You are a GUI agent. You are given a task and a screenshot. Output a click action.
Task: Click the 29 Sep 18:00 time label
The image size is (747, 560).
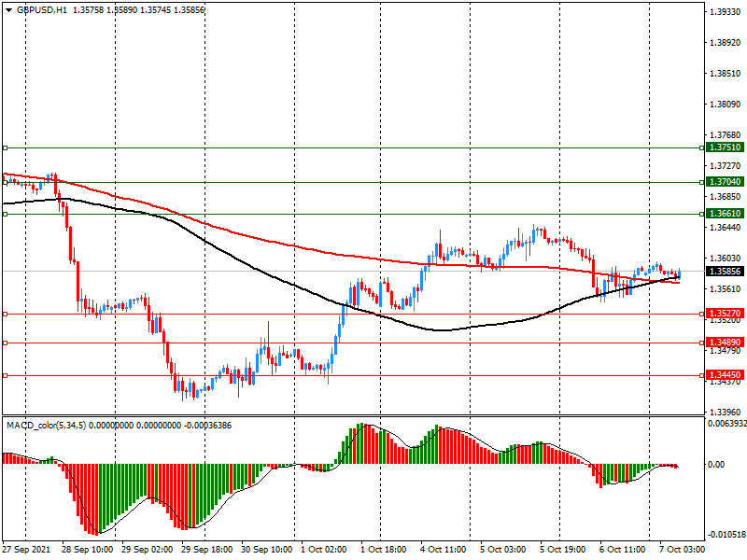tap(206, 549)
